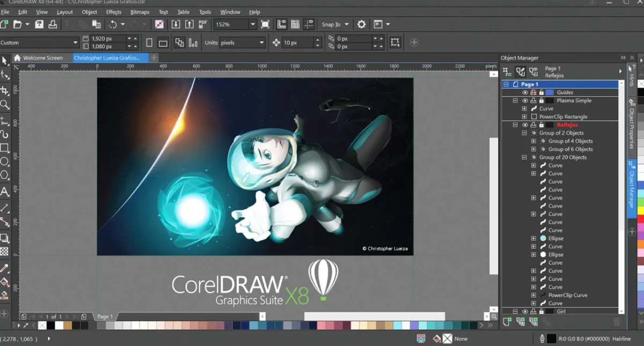The width and height of the screenshot is (644, 346).
Task: Collapse the Page 1 tree node
Action: (x=506, y=84)
